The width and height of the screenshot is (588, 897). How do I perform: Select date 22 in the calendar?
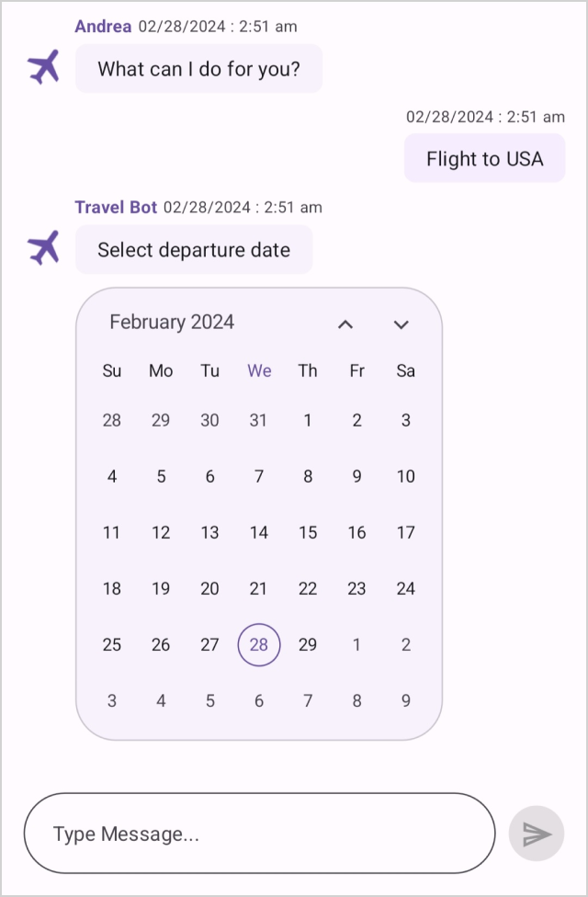308,588
